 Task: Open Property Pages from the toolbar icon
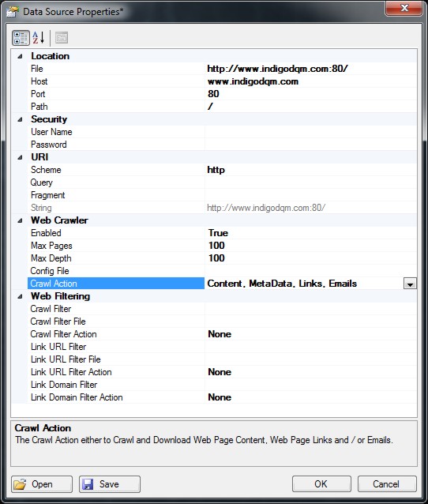62,38
